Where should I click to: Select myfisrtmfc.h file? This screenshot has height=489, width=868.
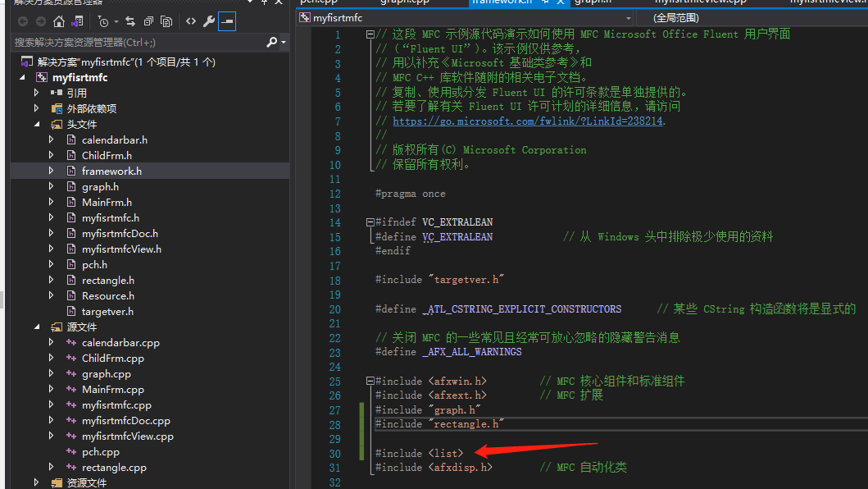[111, 218]
